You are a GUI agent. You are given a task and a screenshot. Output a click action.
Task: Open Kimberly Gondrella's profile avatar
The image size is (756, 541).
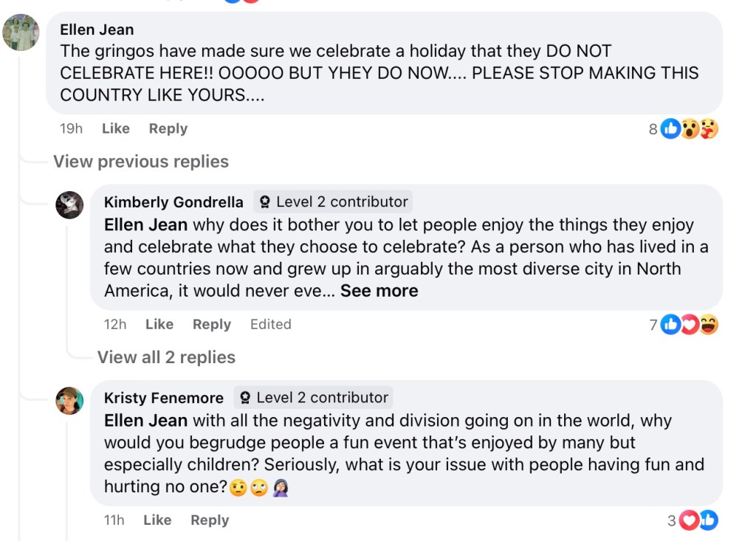click(x=69, y=205)
